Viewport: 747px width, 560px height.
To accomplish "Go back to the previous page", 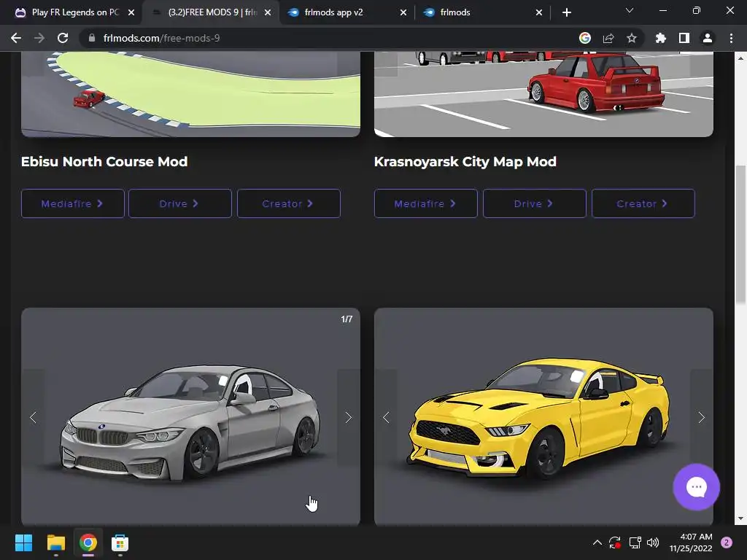I will point(16,38).
